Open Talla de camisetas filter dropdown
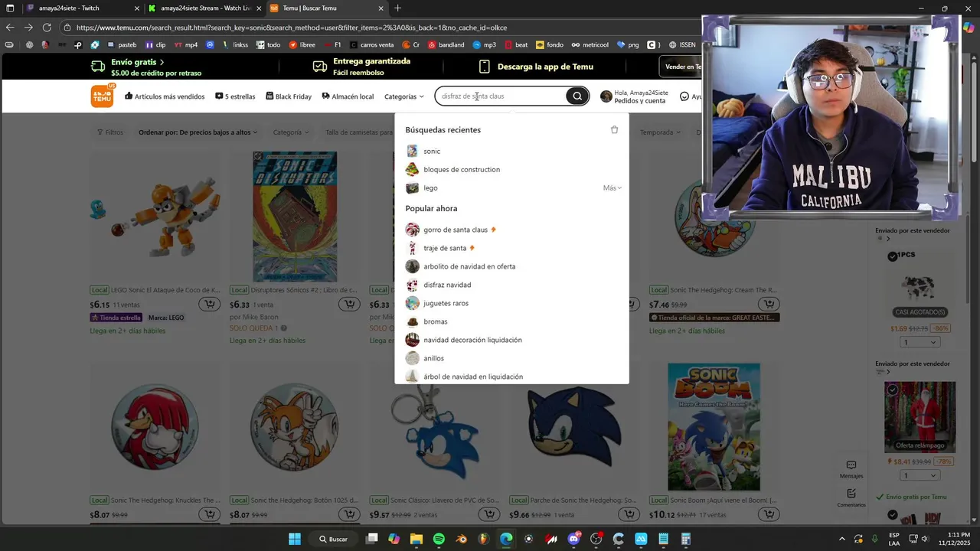This screenshot has height=551, width=980. [x=359, y=132]
